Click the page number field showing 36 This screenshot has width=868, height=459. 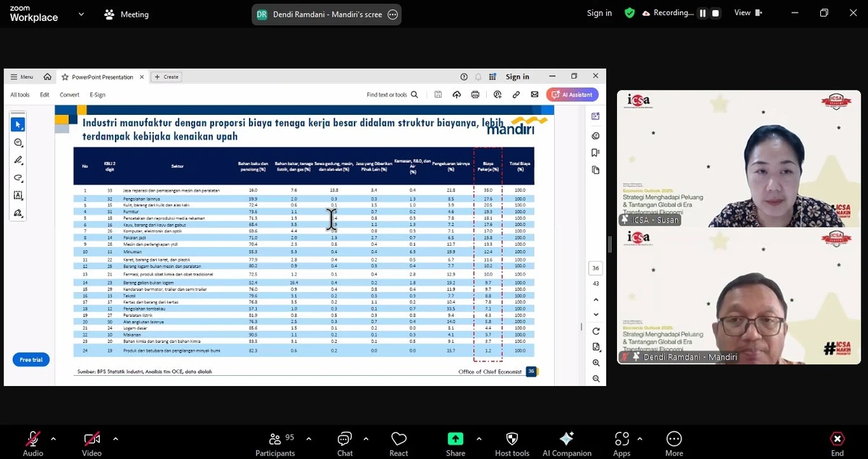click(595, 267)
